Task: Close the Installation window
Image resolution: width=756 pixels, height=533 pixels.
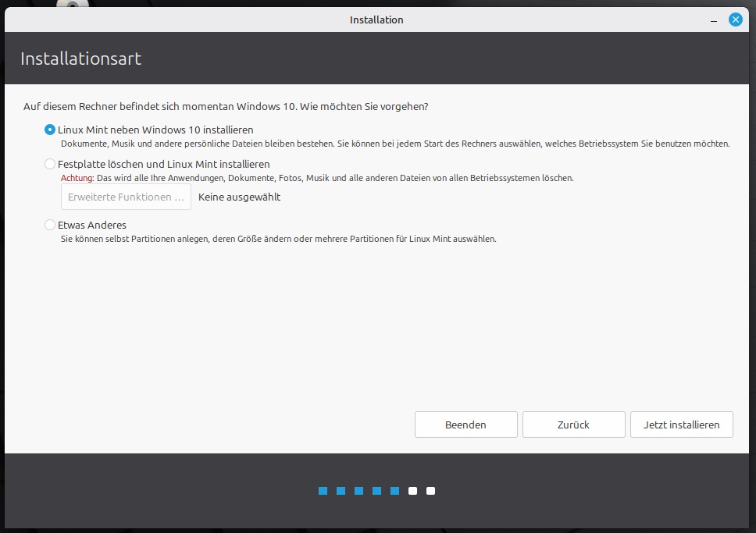Action: point(735,20)
